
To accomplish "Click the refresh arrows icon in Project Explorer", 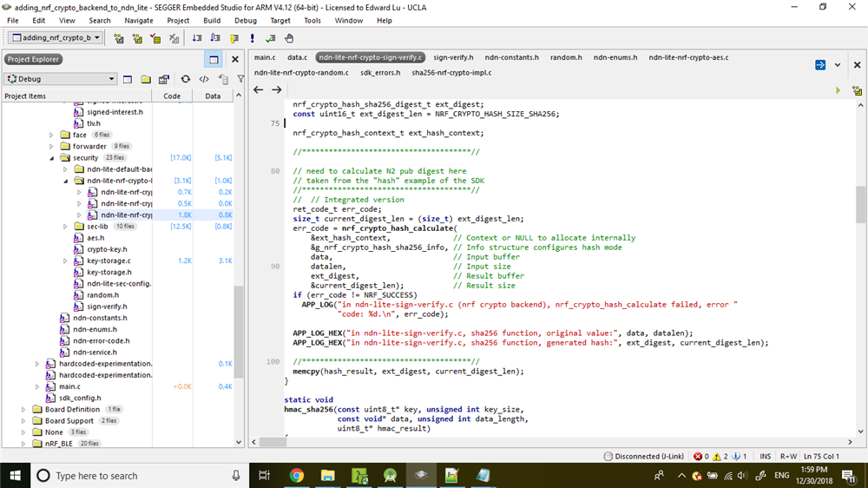I will (186, 79).
